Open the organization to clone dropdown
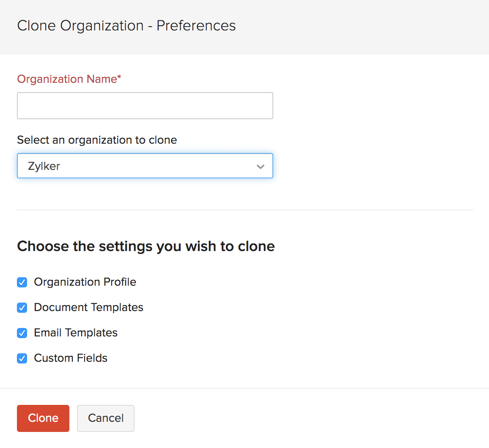The width and height of the screenshot is (489, 448). [145, 166]
